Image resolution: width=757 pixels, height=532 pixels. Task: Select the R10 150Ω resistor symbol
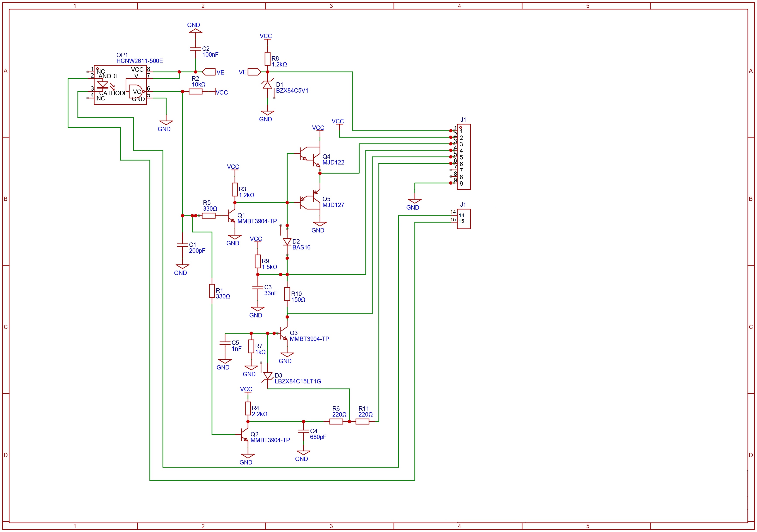click(287, 294)
